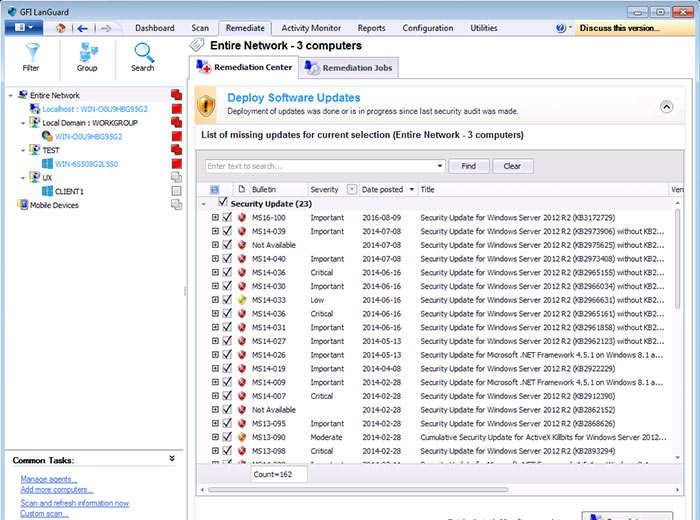Open the Scan tab
This screenshot has width=700, height=520.
tap(200, 28)
